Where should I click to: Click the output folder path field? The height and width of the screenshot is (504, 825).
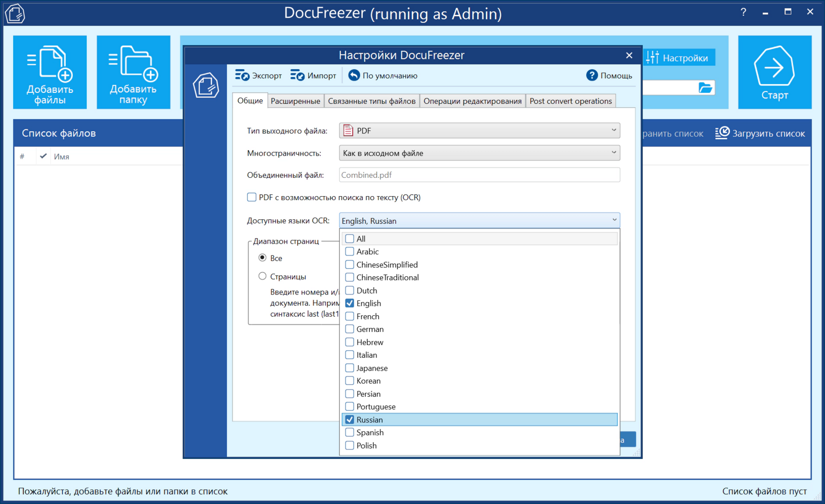pos(669,88)
